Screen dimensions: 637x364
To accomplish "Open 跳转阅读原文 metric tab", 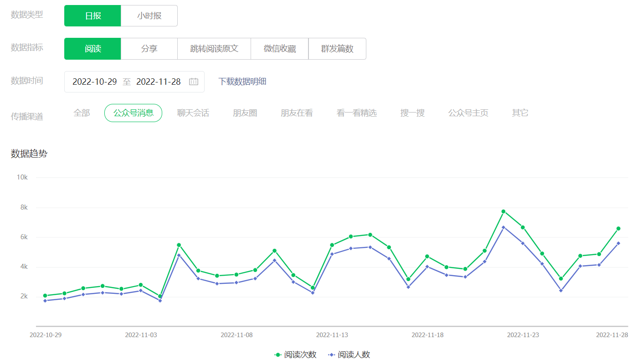I will pos(214,49).
